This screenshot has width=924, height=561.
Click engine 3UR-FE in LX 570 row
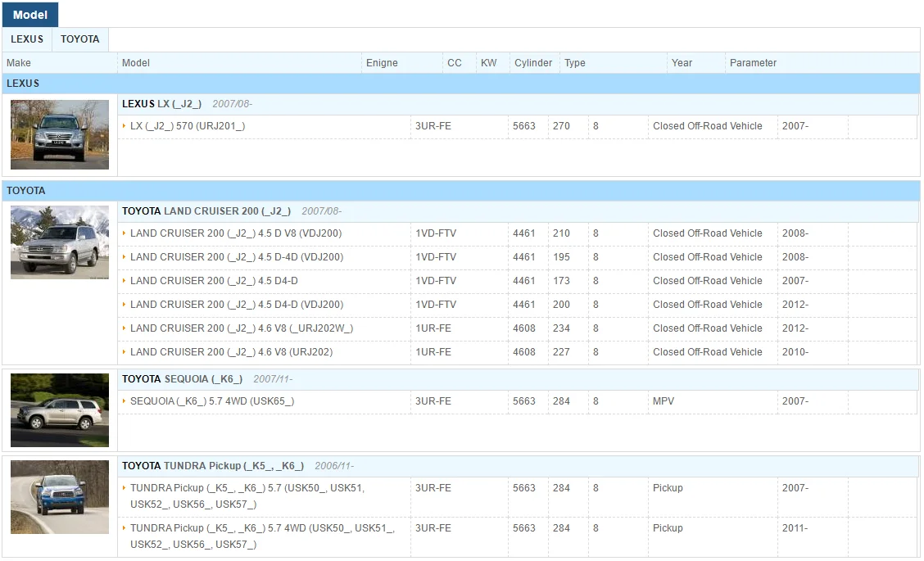point(433,126)
